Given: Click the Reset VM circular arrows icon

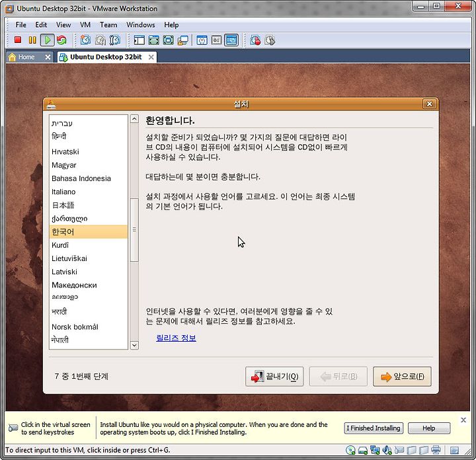Looking at the screenshot, I should click(x=61, y=40).
